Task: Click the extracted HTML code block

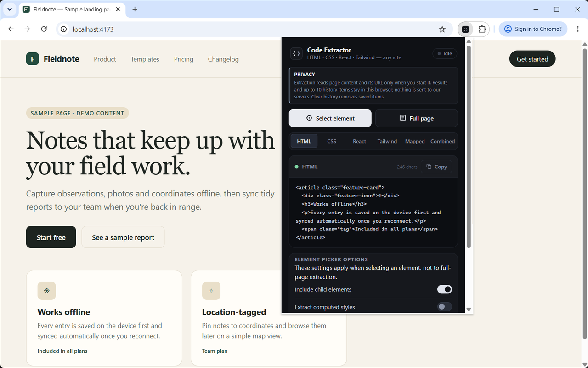Action: (373, 213)
